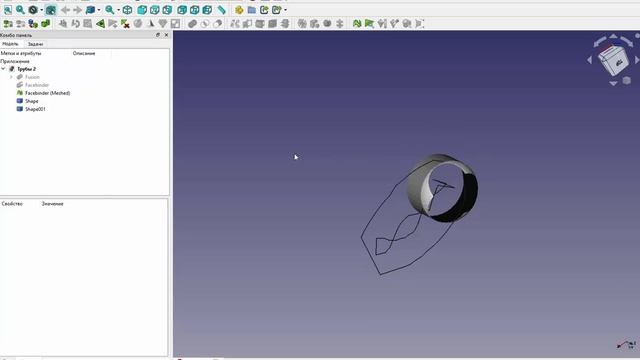Image resolution: width=640 pixels, height=360 pixels.
Task: Set the rear view cube icon
Action: [182, 10]
